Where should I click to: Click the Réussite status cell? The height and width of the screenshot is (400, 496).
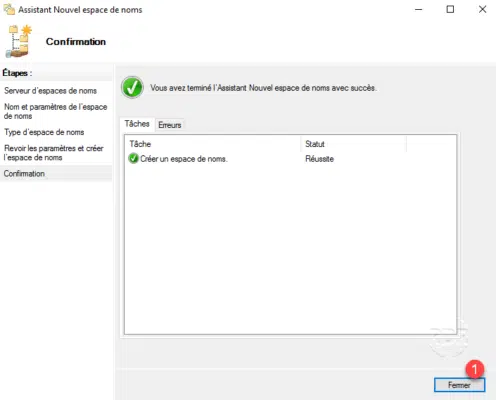(x=319, y=159)
